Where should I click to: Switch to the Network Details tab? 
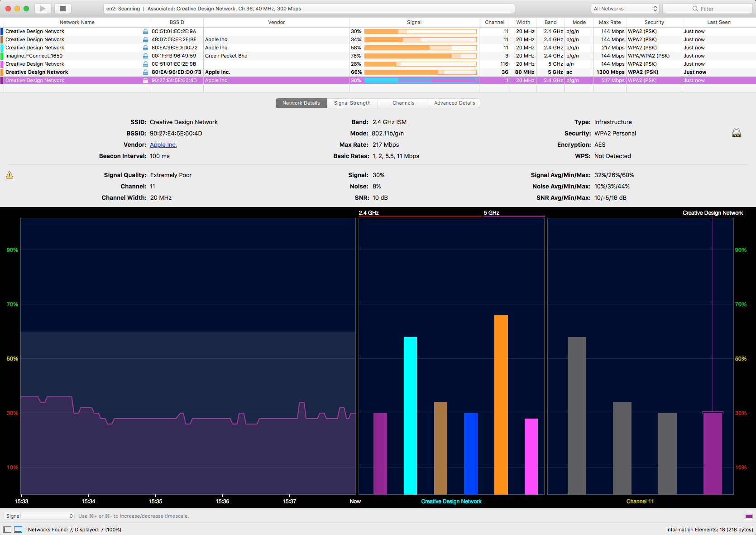pos(301,103)
